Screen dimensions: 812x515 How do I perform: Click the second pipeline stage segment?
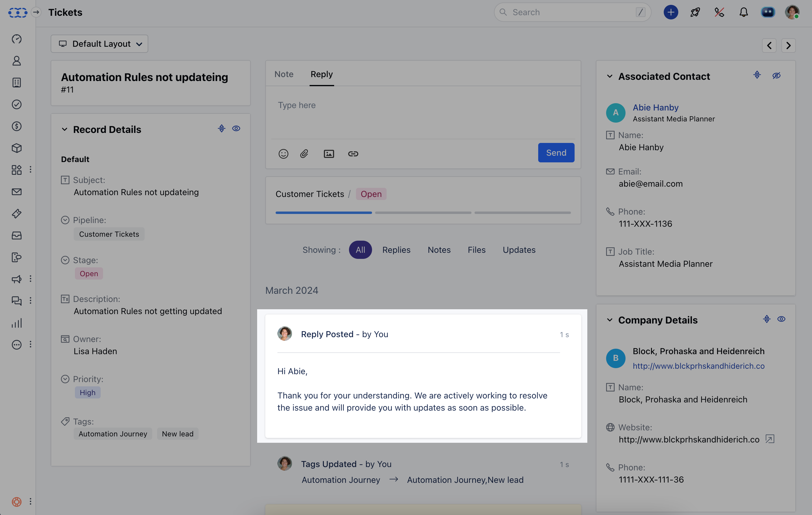point(423,213)
